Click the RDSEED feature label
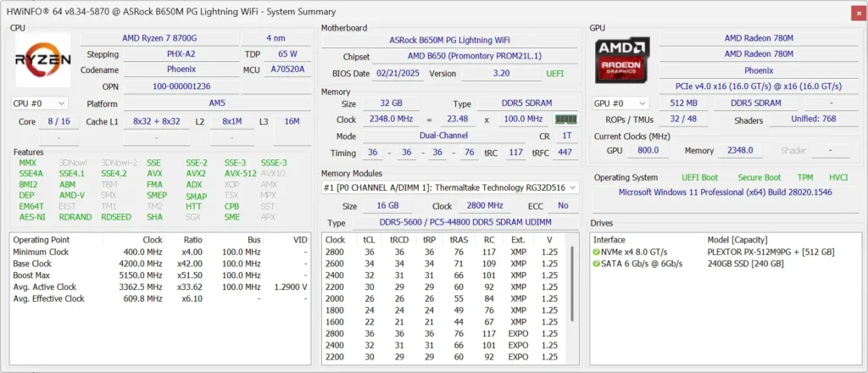Viewport: 868px width, 373px height. (116, 217)
